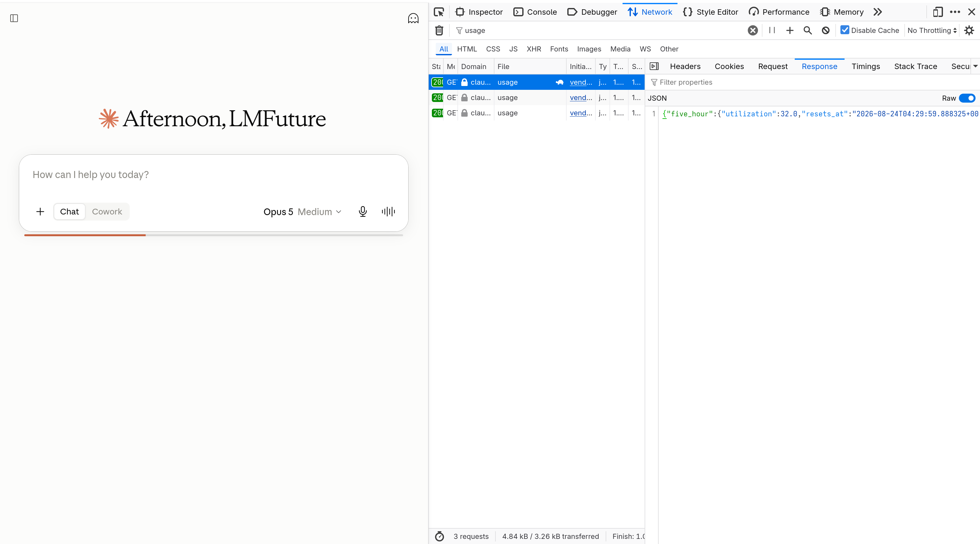This screenshot has height=544, width=980.
Task: Open devtools ellipsis options menu
Action: 955,12
